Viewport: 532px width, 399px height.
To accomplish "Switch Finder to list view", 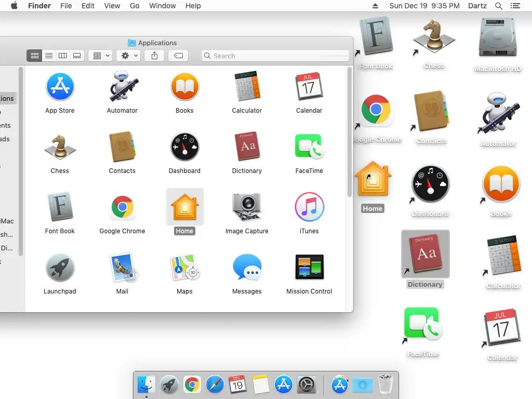I will (x=49, y=56).
